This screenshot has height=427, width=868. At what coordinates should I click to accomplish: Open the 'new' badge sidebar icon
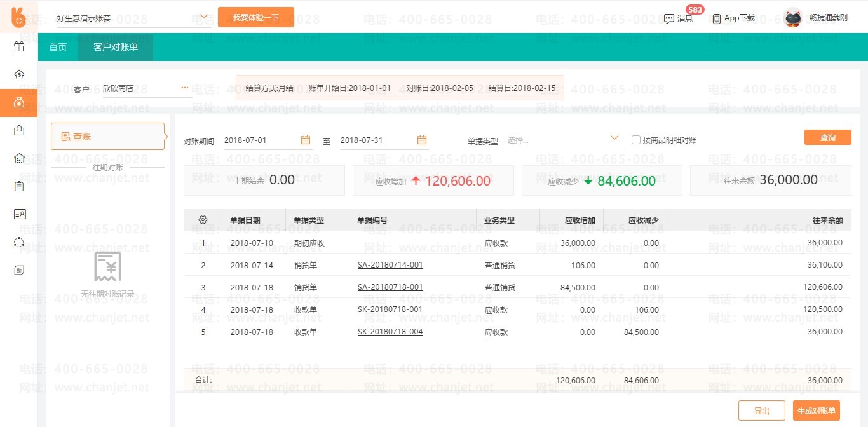click(x=19, y=270)
